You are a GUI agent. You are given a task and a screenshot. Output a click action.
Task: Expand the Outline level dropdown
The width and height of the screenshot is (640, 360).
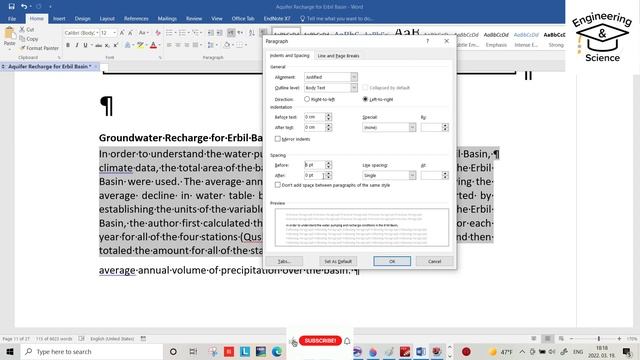[x=354, y=88]
